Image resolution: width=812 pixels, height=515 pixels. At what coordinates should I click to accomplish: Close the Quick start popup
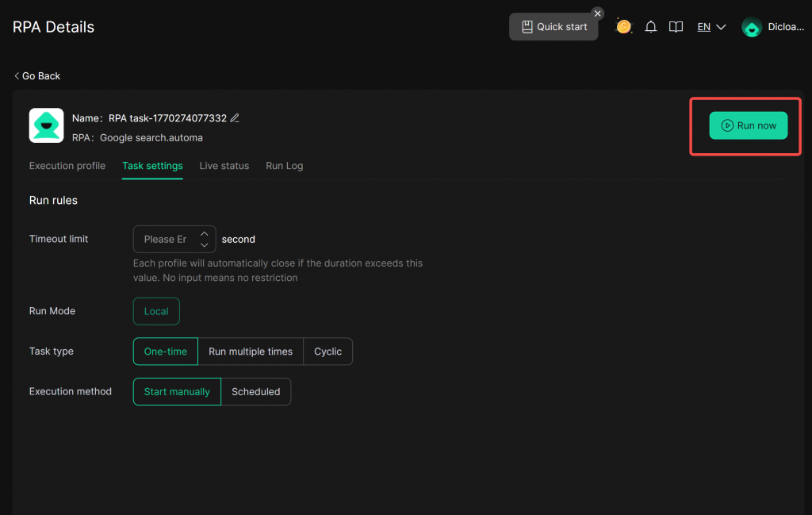(x=598, y=13)
